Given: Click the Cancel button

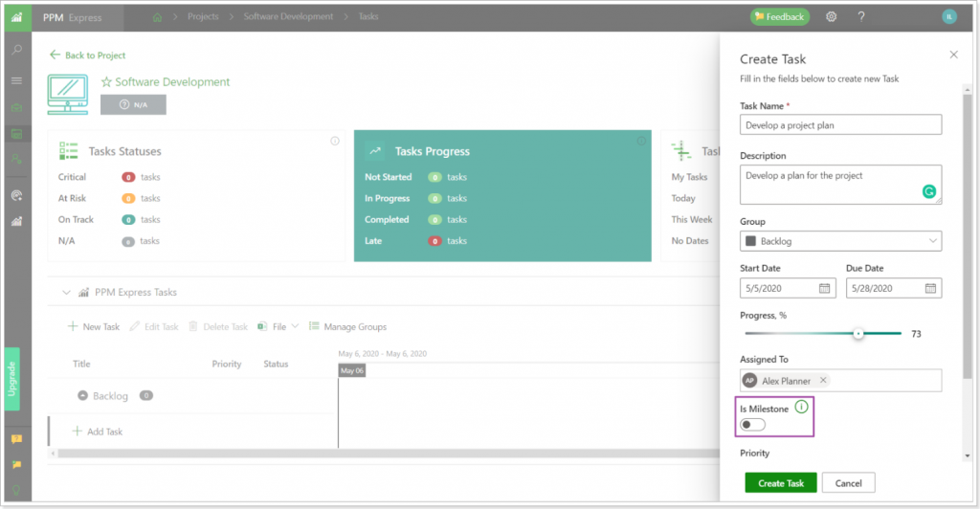Looking at the screenshot, I should [x=848, y=483].
